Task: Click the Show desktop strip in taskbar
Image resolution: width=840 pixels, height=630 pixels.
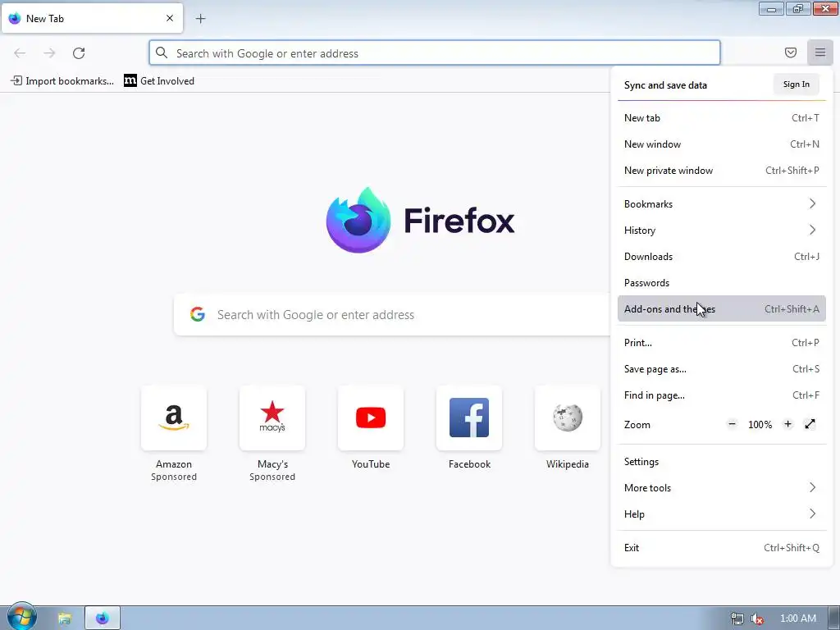Action: (x=833, y=619)
